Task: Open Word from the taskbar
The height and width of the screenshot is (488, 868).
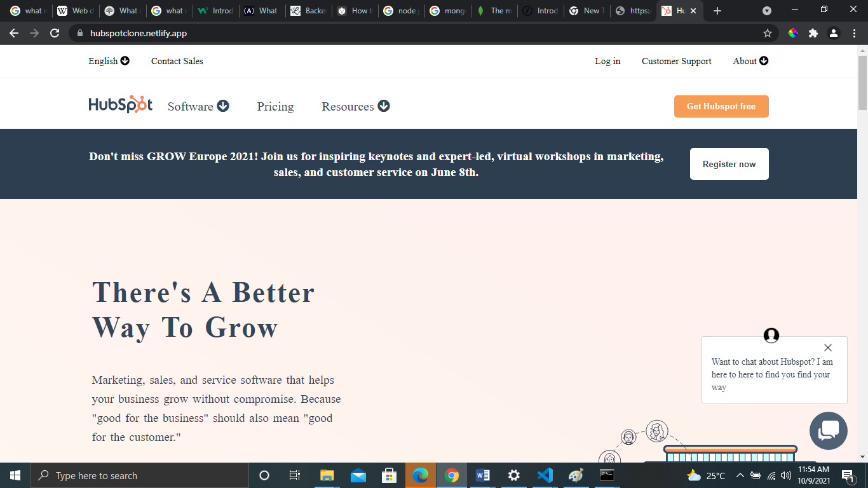Action: tap(483, 475)
